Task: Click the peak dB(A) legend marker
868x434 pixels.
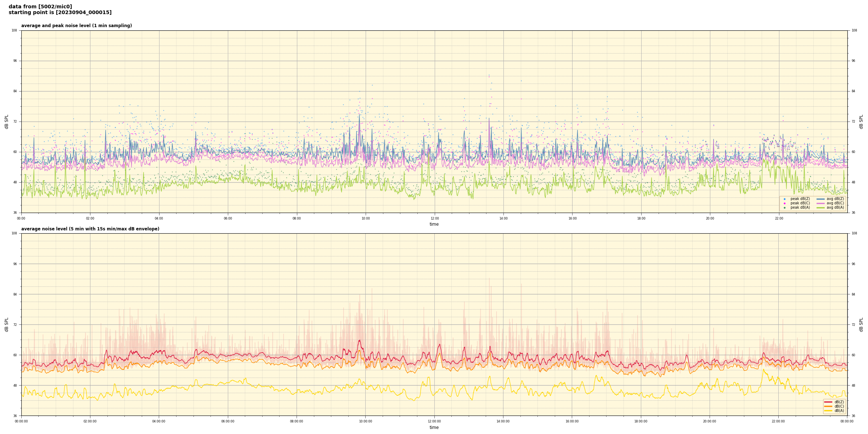Action: tap(784, 208)
